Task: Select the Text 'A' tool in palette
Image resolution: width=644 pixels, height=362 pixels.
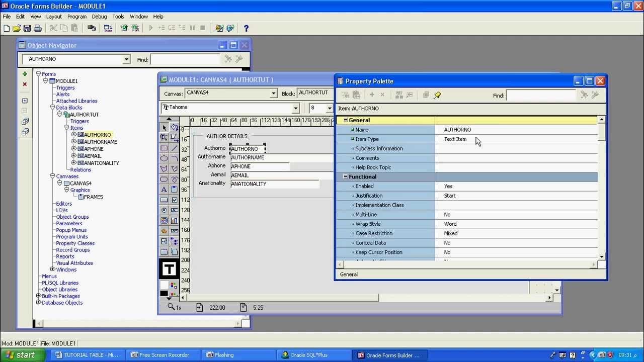Action: [x=164, y=190]
